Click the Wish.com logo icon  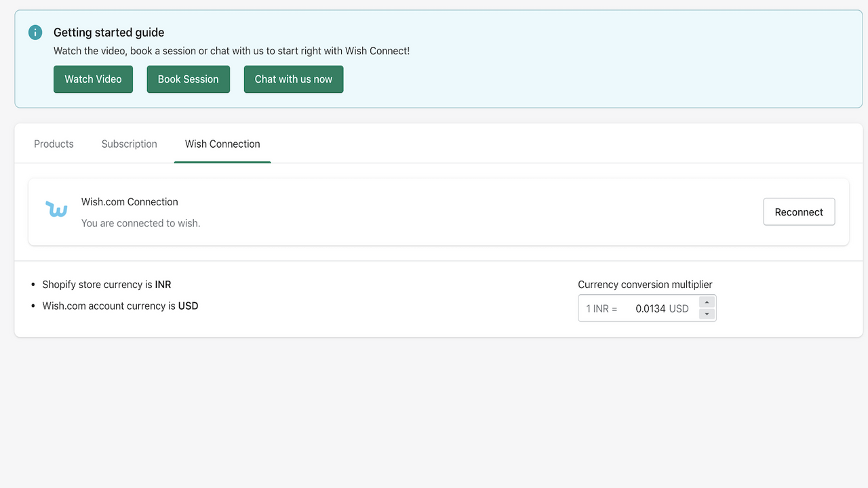(x=56, y=209)
